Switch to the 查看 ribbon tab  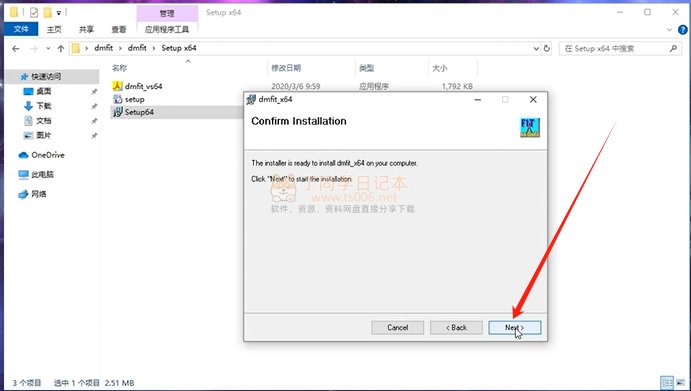click(119, 29)
